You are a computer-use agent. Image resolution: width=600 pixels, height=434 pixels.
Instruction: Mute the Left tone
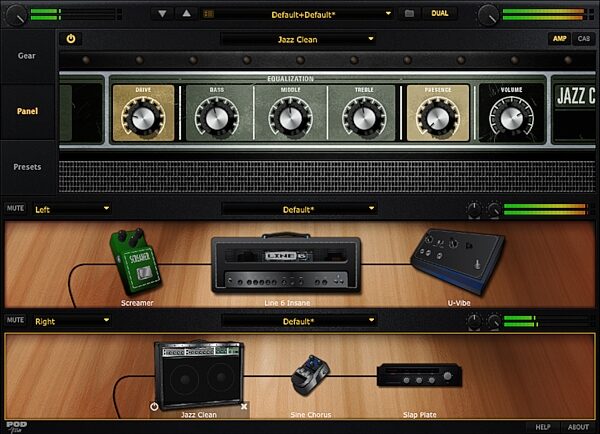click(15, 208)
